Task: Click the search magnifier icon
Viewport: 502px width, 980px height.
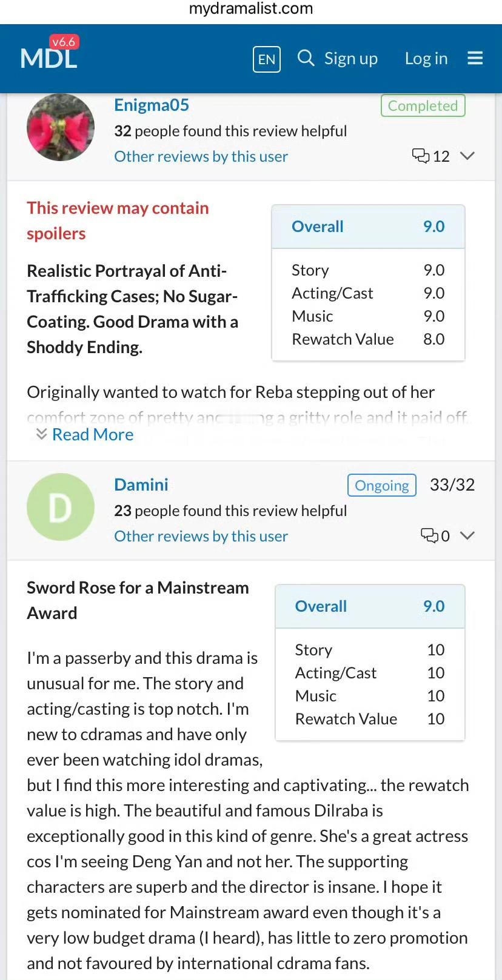Action: (x=306, y=58)
